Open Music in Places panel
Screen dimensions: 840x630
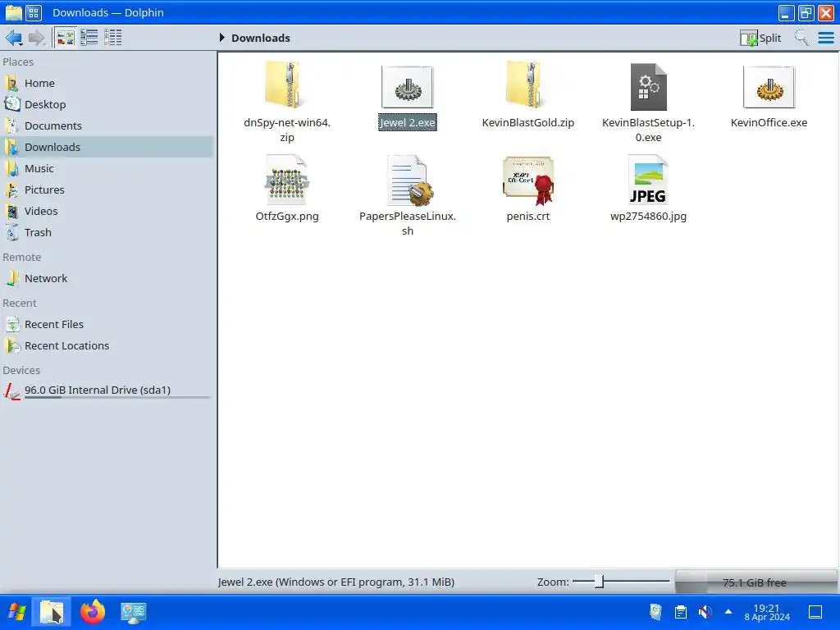tap(107, 168)
